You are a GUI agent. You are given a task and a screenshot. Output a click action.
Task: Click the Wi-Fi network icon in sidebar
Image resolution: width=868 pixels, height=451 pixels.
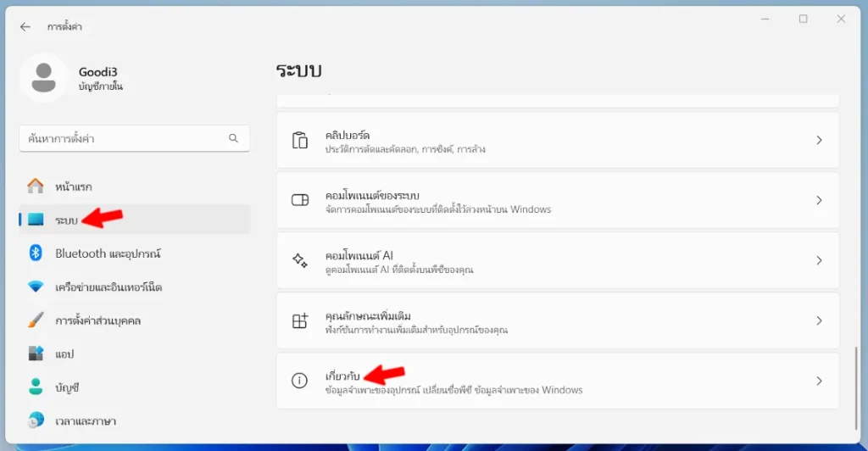pyautogui.click(x=36, y=287)
